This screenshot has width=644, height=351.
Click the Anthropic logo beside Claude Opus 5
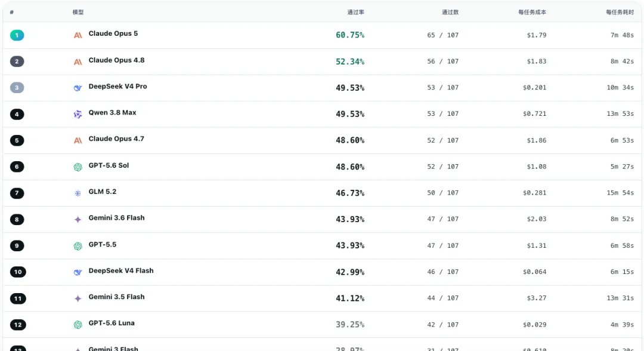coord(78,35)
